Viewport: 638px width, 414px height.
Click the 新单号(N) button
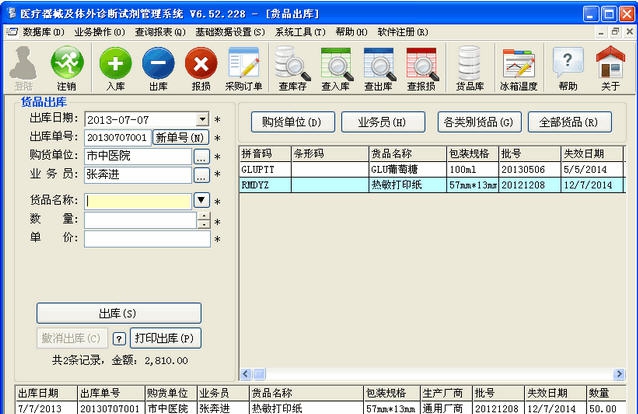pos(181,137)
